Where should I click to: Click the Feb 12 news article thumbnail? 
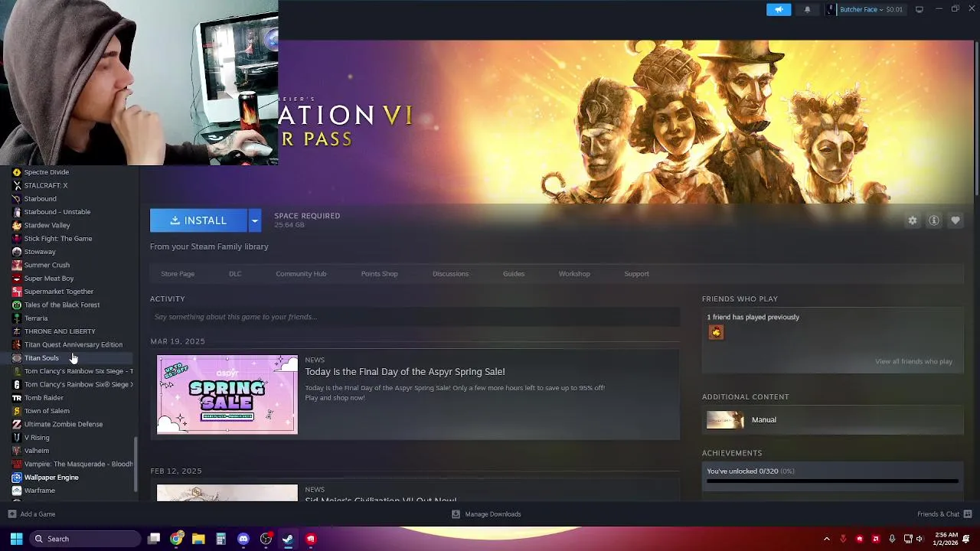point(227,493)
